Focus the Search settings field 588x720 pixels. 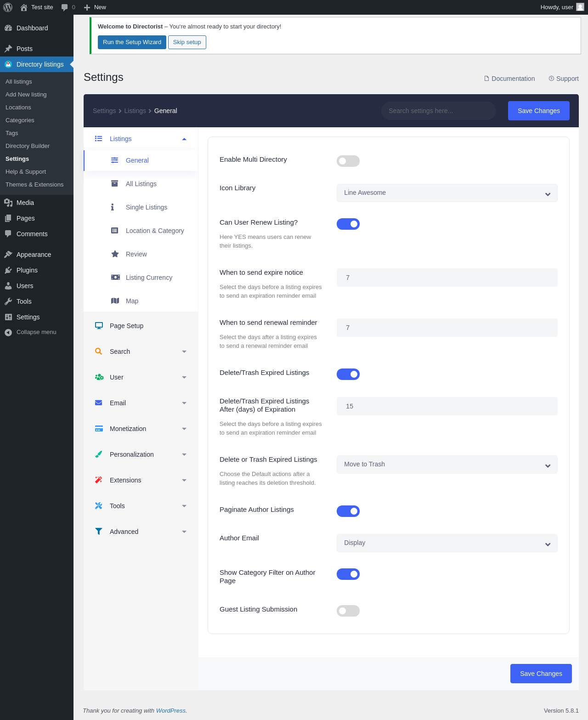click(x=438, y=111)
